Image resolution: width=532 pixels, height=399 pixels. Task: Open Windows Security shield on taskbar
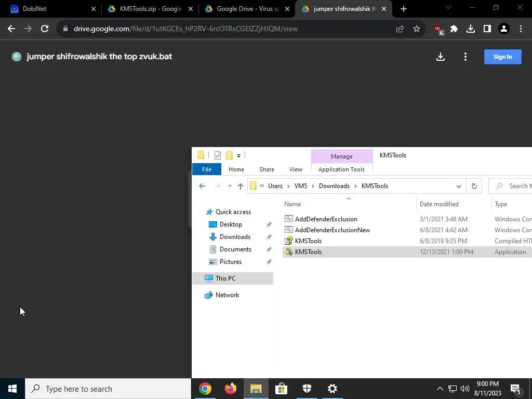click(307, 389)
